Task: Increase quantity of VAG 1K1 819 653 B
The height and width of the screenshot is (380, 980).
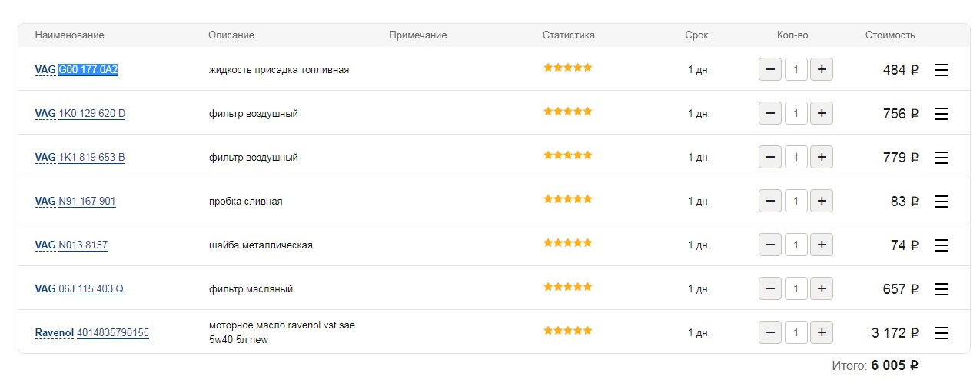Action: coord(821,158)
